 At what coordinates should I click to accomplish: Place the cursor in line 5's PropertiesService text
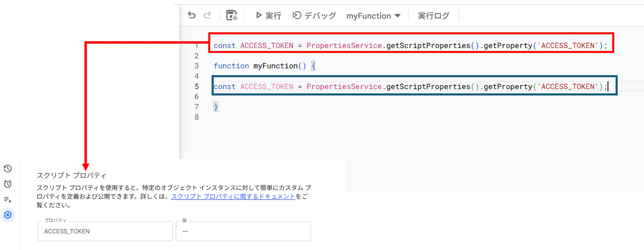click(x=344, y=87)
